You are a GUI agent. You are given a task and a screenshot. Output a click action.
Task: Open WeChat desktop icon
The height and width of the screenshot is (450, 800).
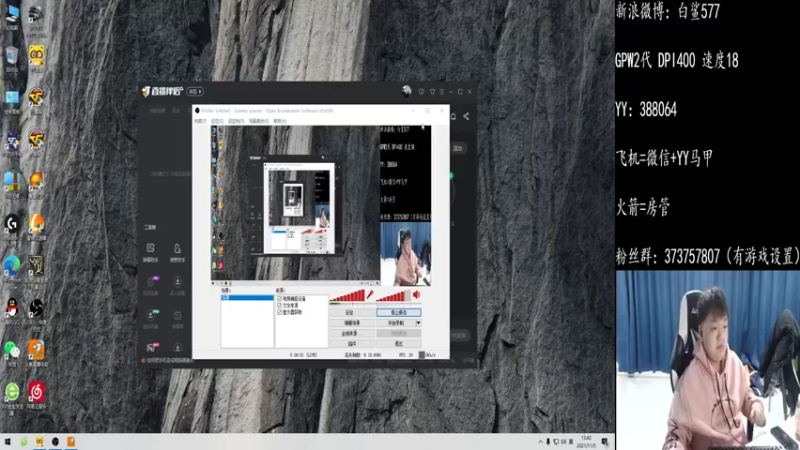(12, 352)
